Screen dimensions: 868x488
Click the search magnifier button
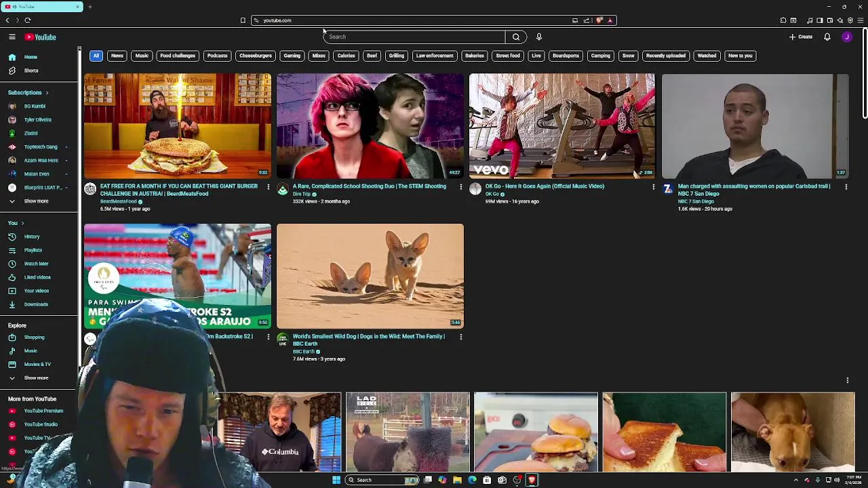click(516, 37)
